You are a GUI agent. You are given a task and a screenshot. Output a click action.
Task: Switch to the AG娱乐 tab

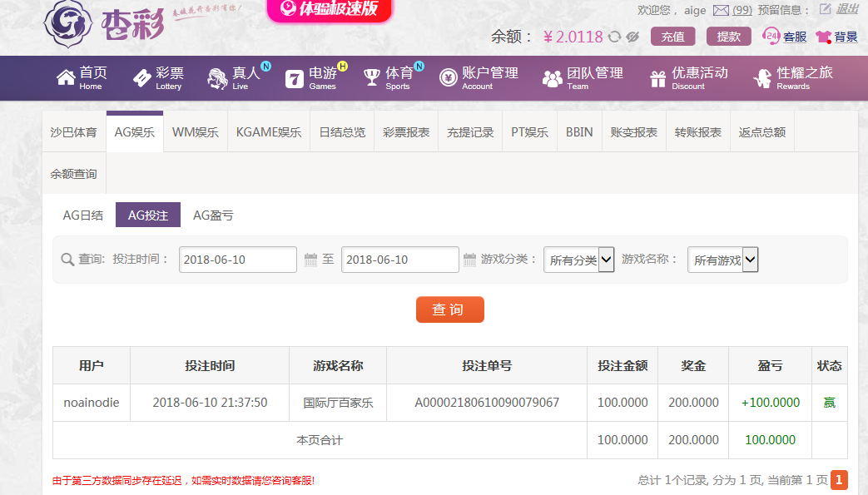[x=135, y=131]
